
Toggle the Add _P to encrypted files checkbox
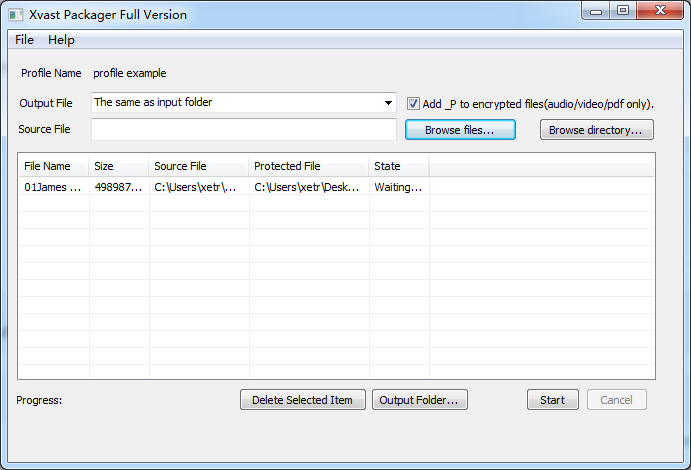[x=414, y=103]
